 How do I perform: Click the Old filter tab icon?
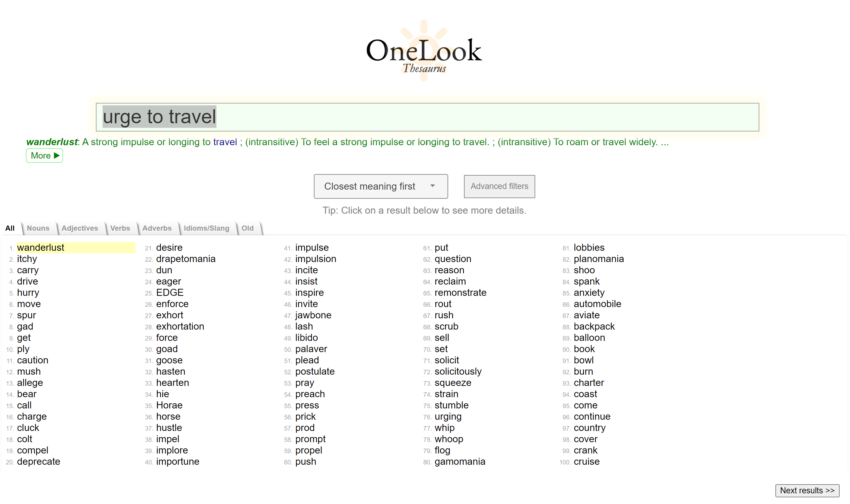[x=248, y=228]
